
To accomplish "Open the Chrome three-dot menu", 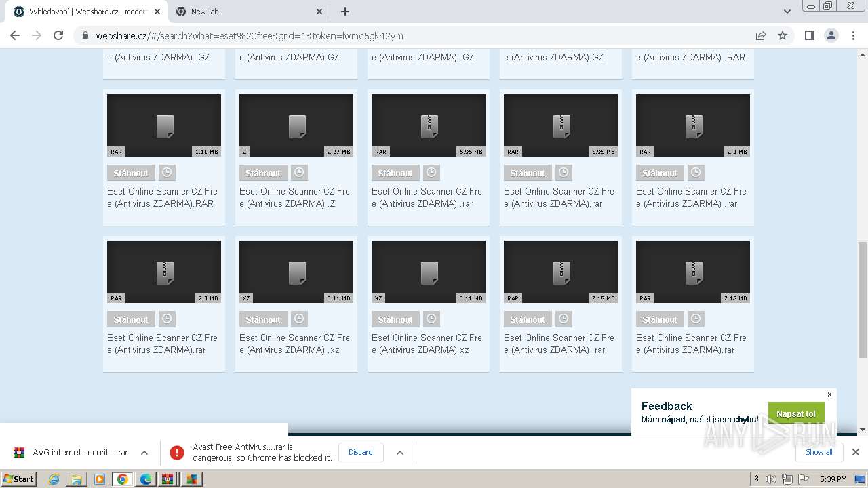I will 853,35.
